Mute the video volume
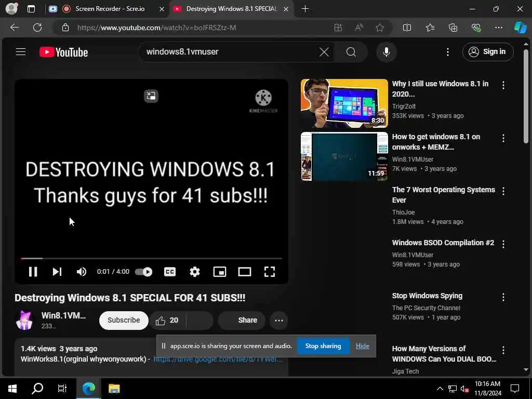This screenshot has width=532, height=399. (82, 271)
